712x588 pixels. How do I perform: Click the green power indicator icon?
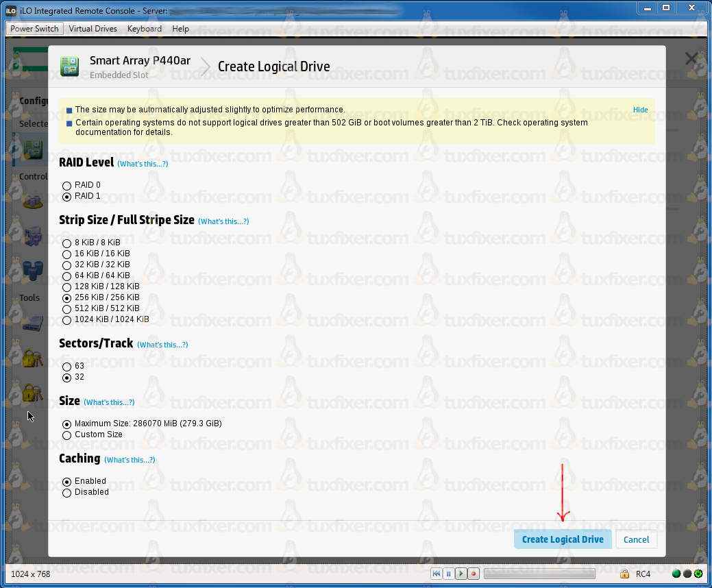698,574
